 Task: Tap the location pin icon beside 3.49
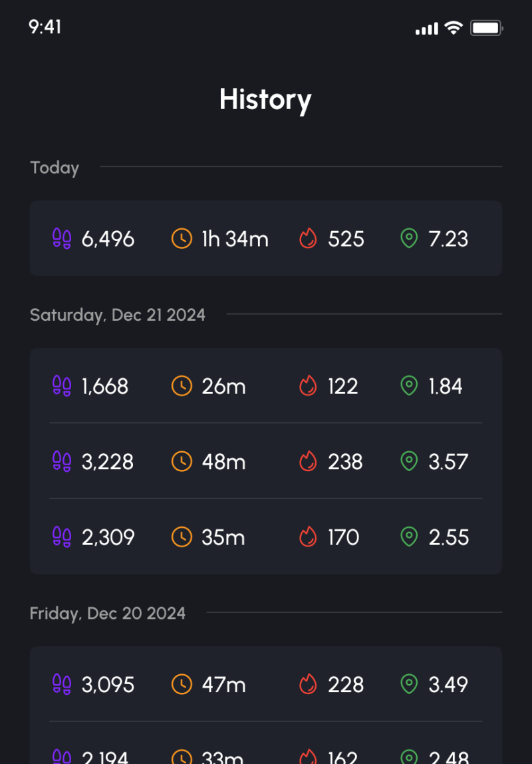(409, 684)
